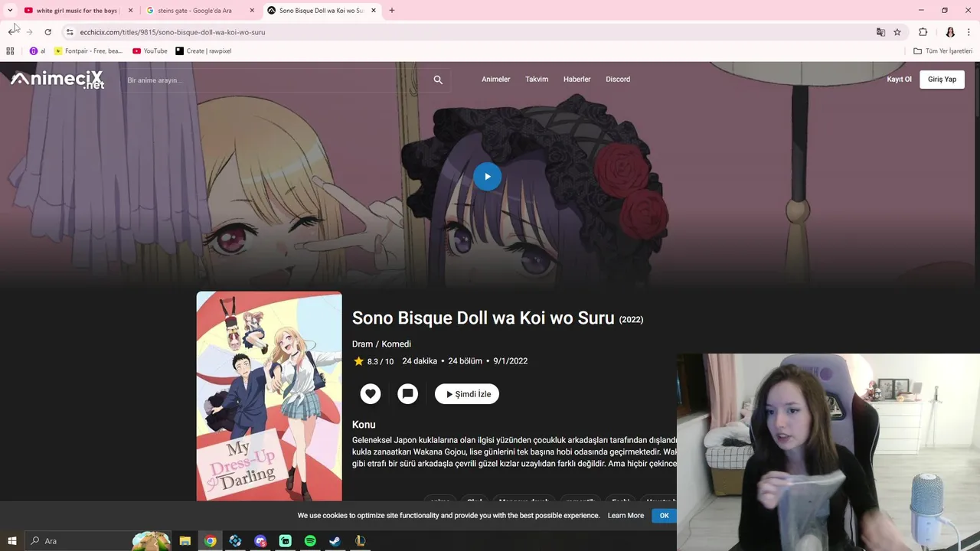
Task: Click the Şimdi İzle button
Action: [x=467, y=394]
